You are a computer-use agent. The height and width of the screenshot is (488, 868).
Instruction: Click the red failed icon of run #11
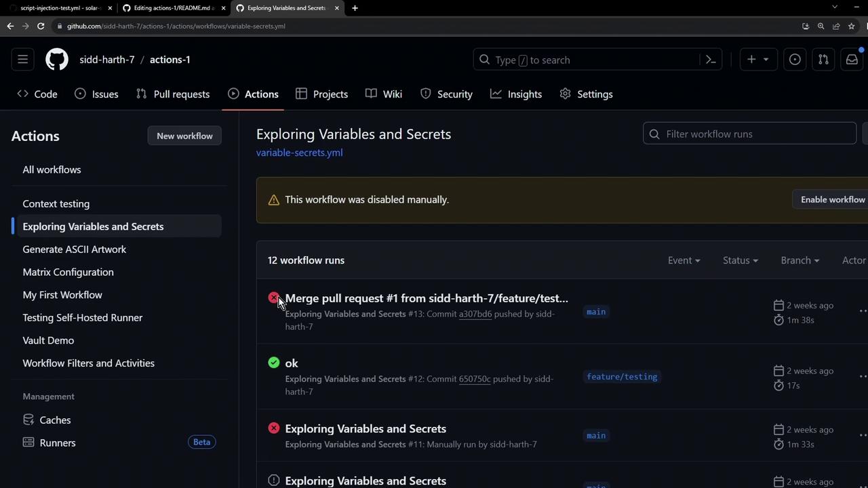(273, 428)
